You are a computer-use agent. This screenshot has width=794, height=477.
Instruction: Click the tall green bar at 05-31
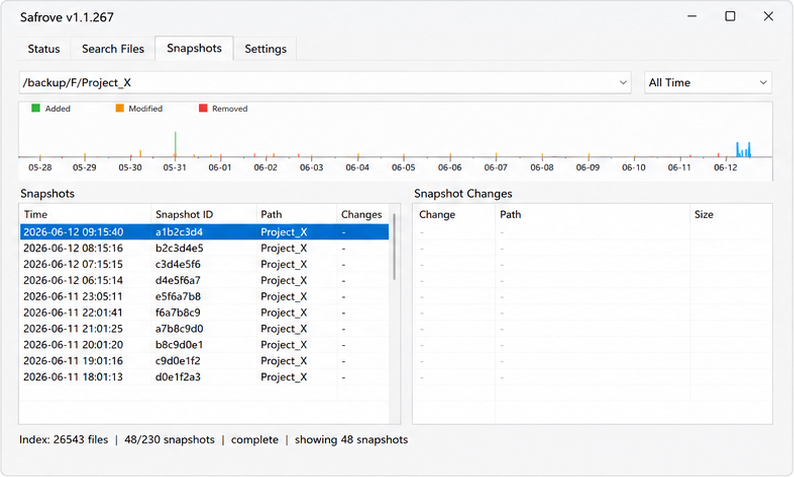(x=175, y=144)
